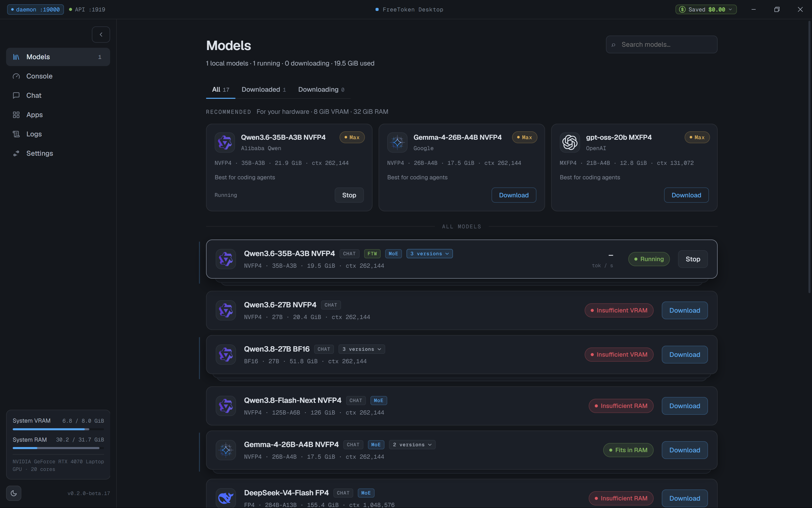The image size is (812, 508).
Task: Open Settings from the sidebar
Action: 58,153
